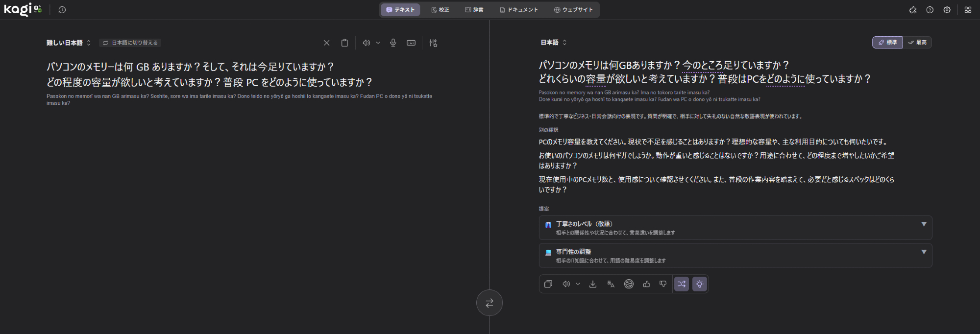Open the 難しい日本語 source language dropdown
This screenshot has height=334, width=980.
point(69,43)
